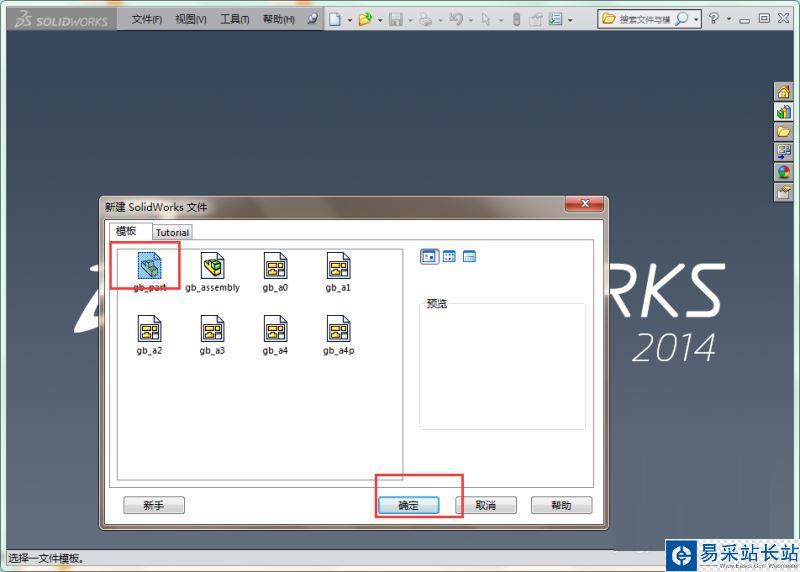Image resolution: width=800 pixels, height=572 pixels.
Task: Switch to large icons view
Action: [x=429, y=257]
